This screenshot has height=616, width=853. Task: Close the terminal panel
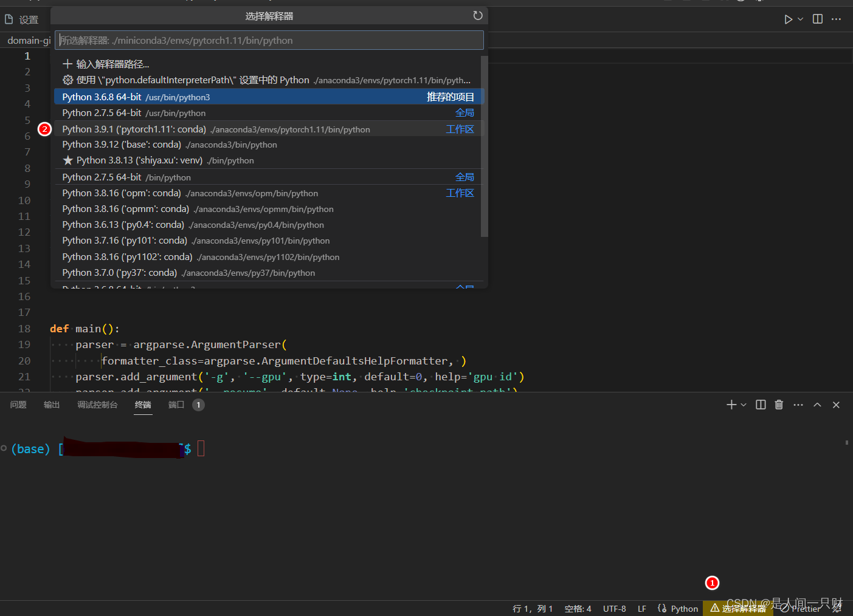pos(836,405)
